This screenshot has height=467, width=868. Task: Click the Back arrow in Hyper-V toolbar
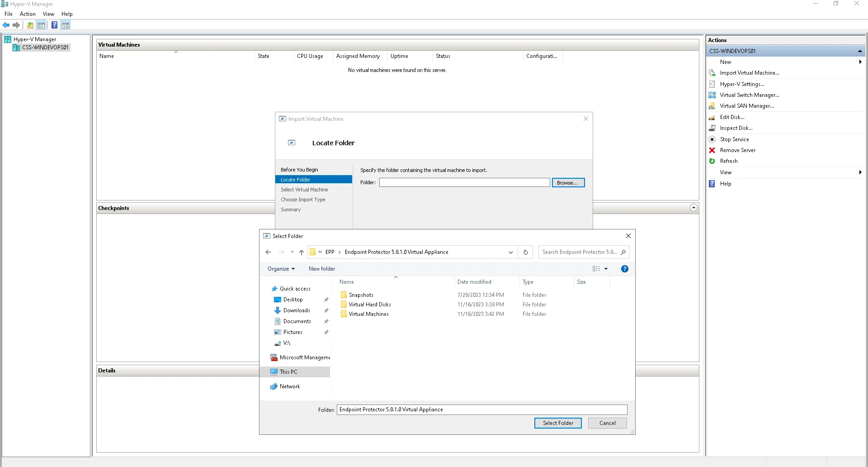pos(6,25)
